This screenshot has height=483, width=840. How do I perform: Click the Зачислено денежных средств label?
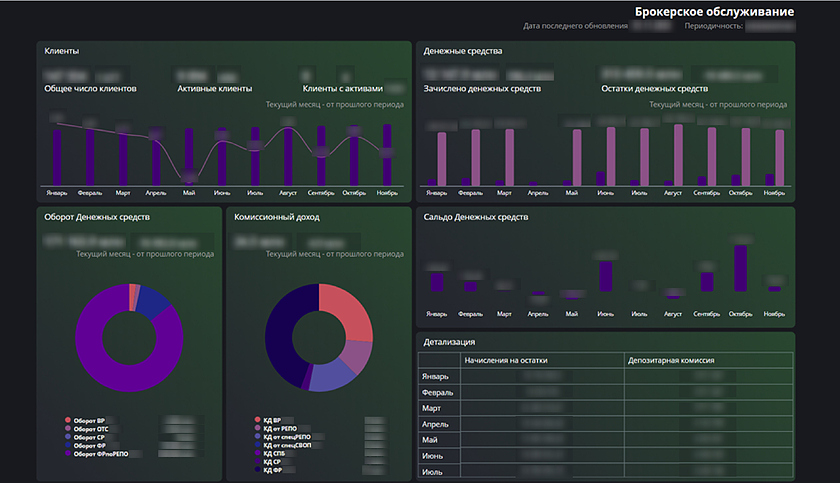pos(482,89)
